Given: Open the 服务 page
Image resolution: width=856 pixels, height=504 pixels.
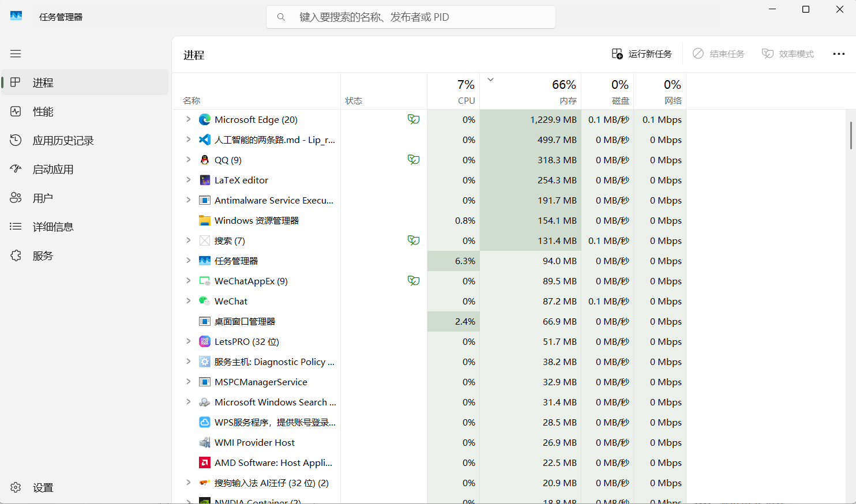Looking at the screenshot, I should [x=85, y=255].
